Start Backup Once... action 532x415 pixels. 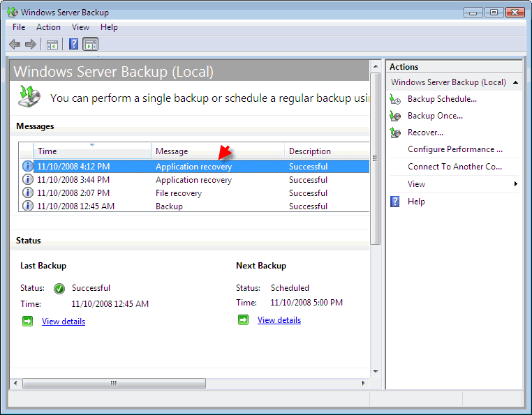[x=435, y=116]
